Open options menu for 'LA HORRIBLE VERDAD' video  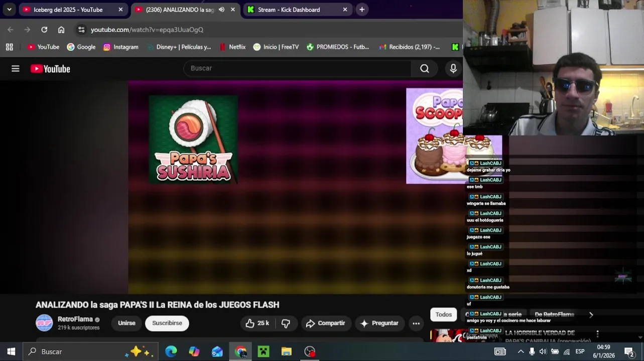pos(597,334)
